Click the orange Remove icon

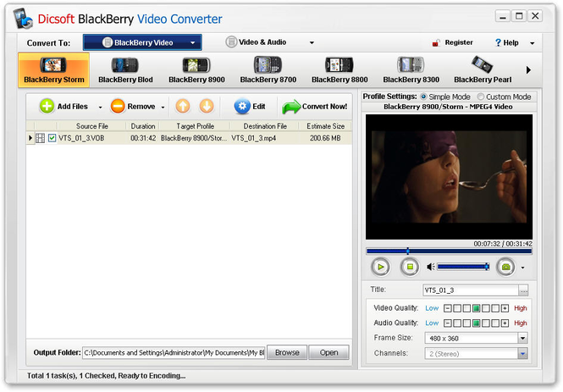(118, 107)
